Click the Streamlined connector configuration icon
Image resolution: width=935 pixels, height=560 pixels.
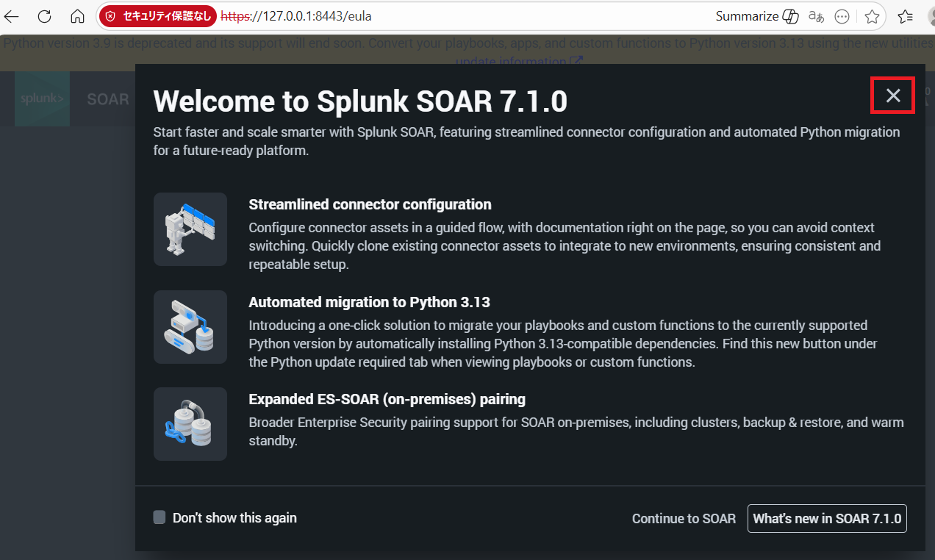(190, 229)
